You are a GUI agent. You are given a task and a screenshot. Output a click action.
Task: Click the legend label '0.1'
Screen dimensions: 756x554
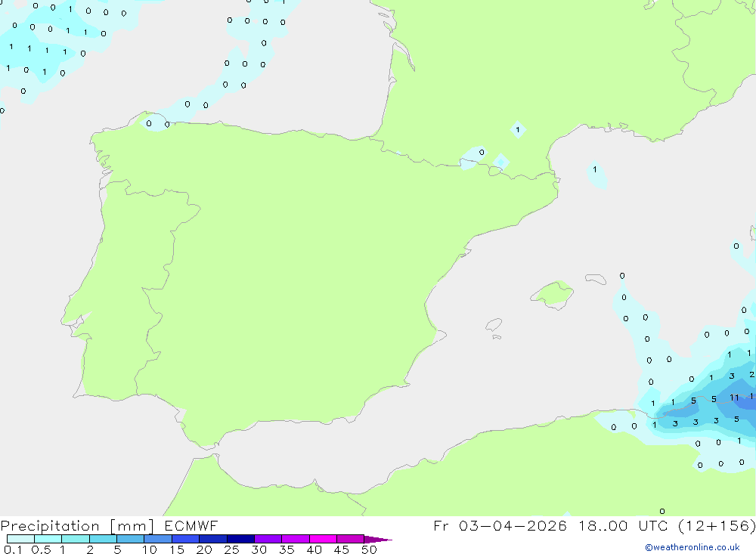[x=13, y=549]
